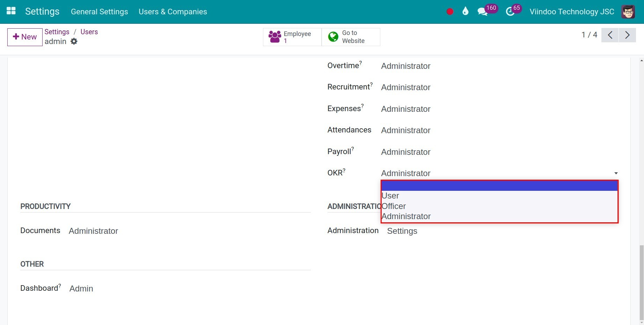Select User option in OKR dropdown
644x325 pixels.
click(x=499, y=196)
